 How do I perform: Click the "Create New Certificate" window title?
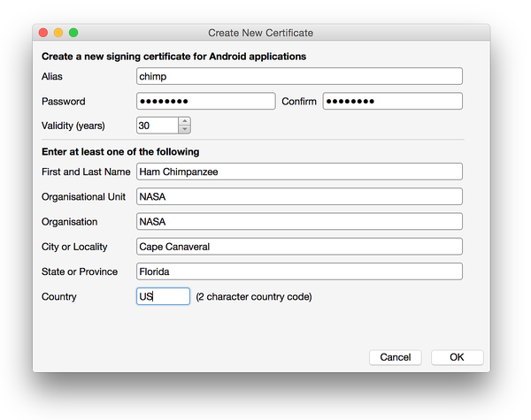pyautogui.click(x=260, y=33)
